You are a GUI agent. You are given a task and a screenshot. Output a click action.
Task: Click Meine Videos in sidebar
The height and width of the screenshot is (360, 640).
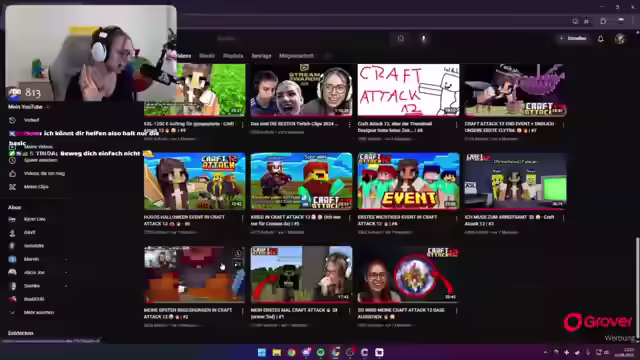pyautogui.click(x=38, y=147)
